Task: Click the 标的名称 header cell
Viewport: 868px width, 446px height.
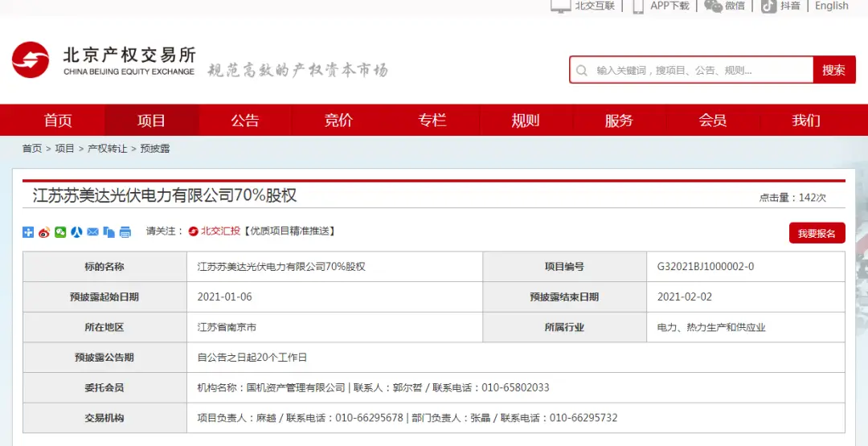Action: click(104, 267)
